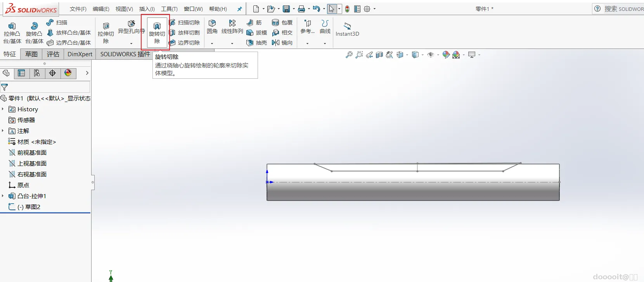Open the 工具(T) menu
Screen dimensions: 644x282
coord(169,9)
